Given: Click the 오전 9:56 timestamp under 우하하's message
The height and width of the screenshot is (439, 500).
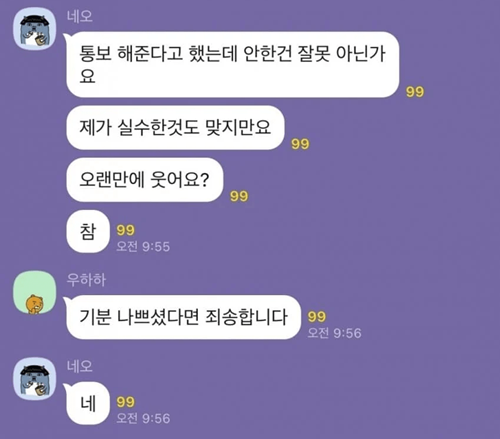Looking at the screenshot, I should point(334,333).
